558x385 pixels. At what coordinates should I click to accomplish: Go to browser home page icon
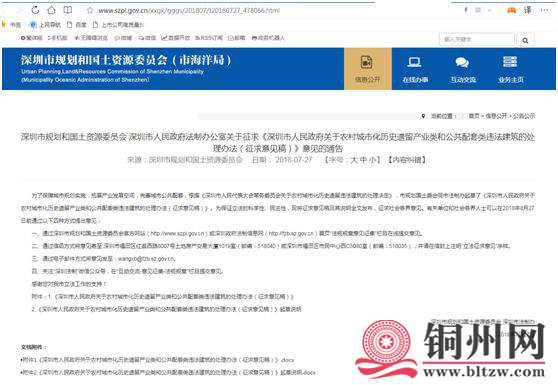[52, 10]
